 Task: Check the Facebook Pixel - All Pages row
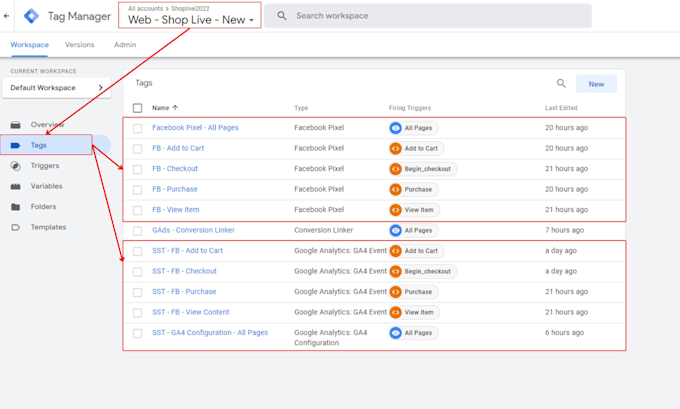click(137, 128)
